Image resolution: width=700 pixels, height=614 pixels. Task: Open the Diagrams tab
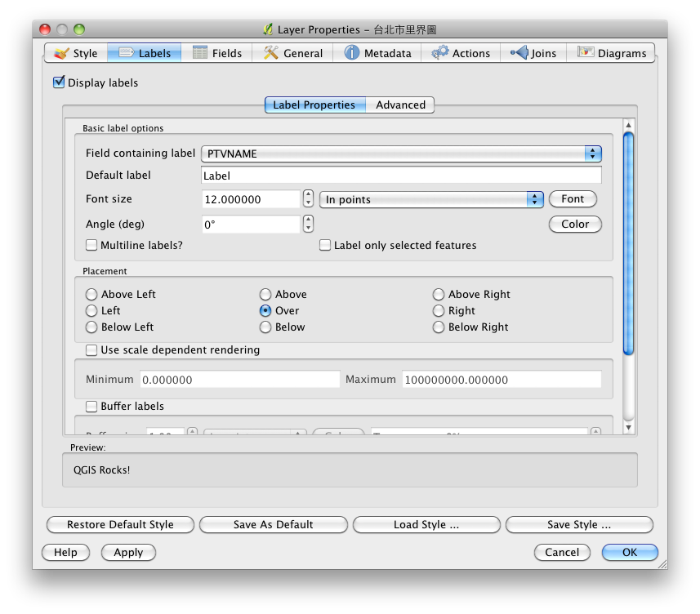(611, 53)
